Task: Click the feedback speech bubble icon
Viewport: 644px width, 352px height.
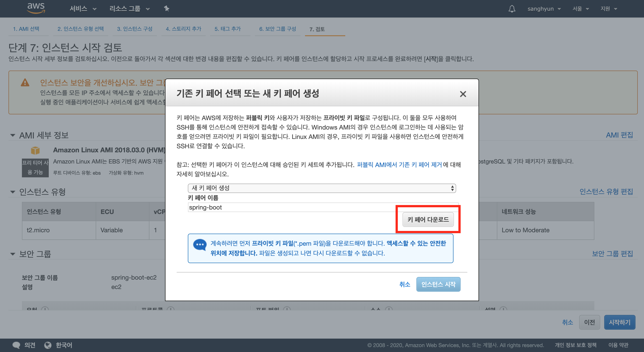Action: (x=17, y=345)
